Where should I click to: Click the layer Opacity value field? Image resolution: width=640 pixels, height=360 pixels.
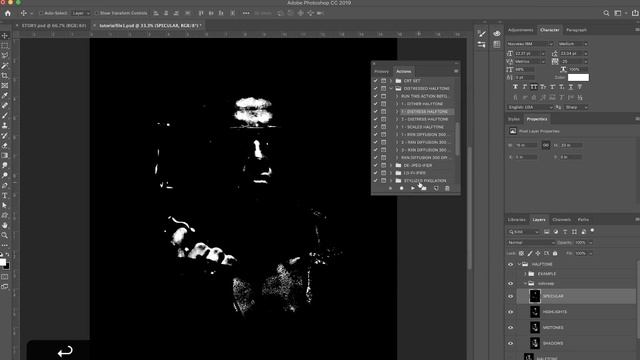581,242
